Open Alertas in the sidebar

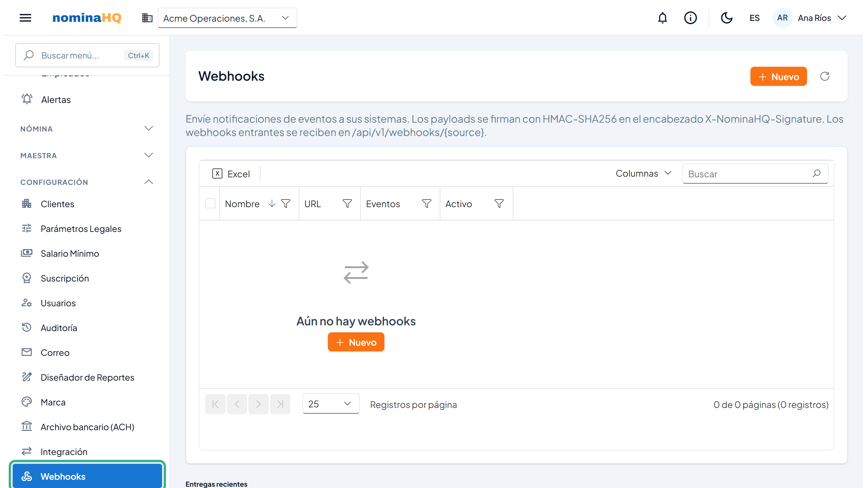coord(87,99)
